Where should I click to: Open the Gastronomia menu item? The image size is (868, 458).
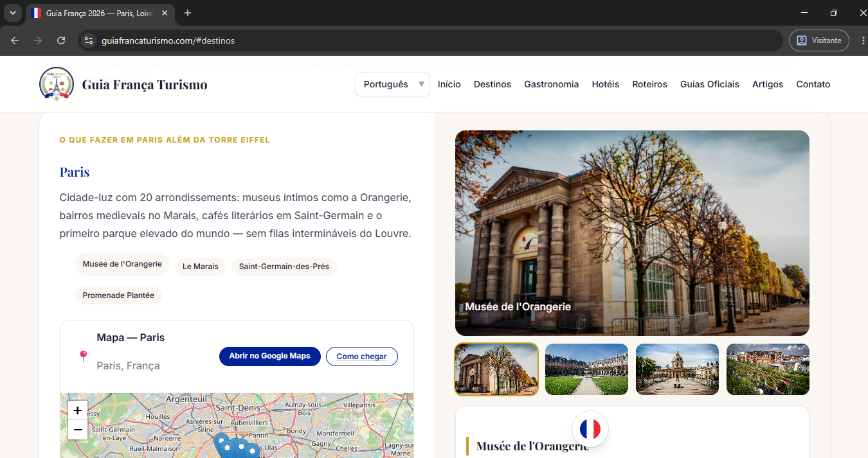[x=552, y=84]
